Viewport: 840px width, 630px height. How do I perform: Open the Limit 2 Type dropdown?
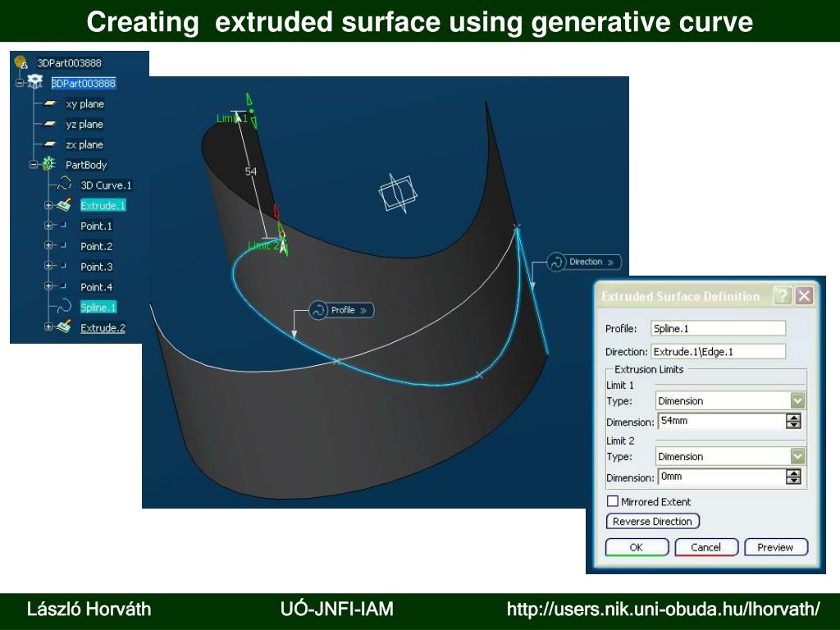click(797, 456)
